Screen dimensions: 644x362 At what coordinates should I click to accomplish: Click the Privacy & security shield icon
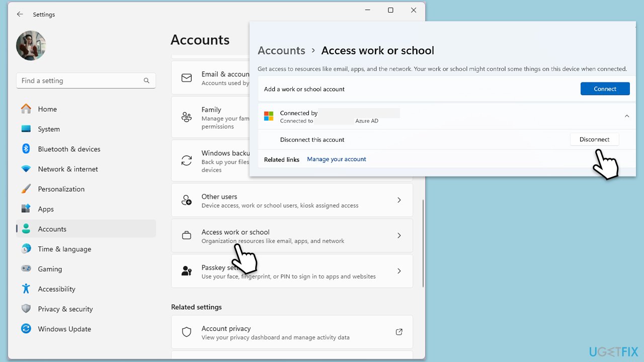[26, 309]
